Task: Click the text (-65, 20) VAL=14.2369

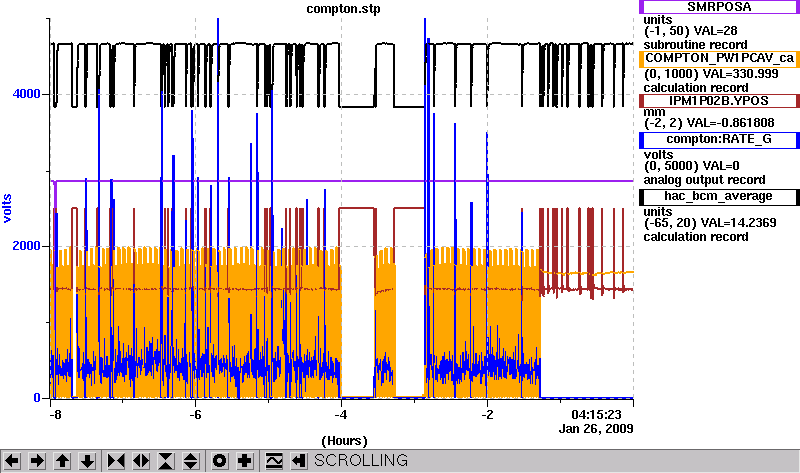Action: (710, 222)
